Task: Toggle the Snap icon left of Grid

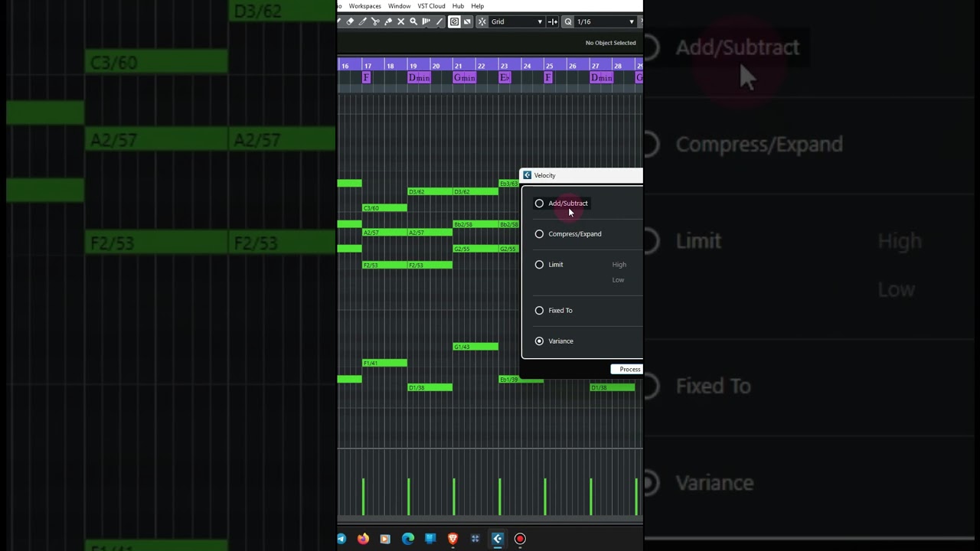Action: pos(482,21)
